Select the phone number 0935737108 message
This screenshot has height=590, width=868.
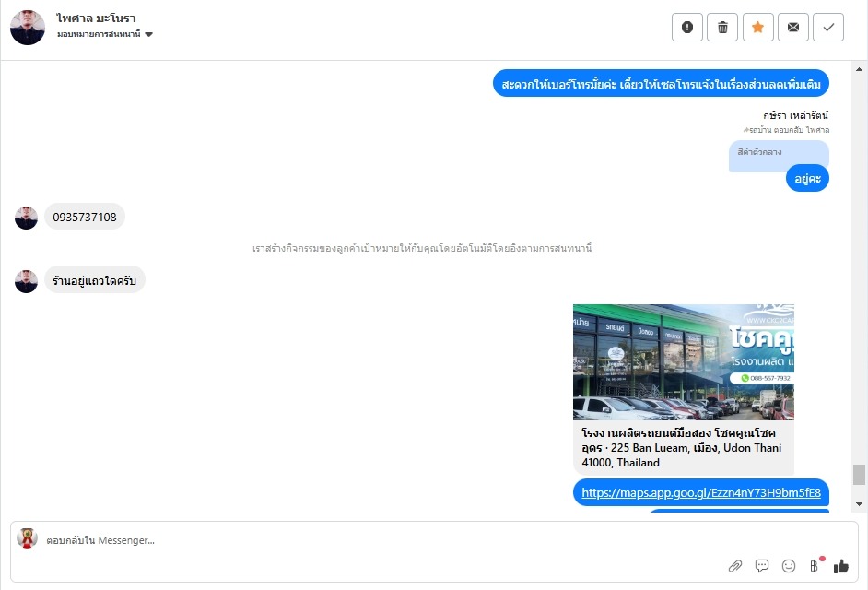point(85,218)
